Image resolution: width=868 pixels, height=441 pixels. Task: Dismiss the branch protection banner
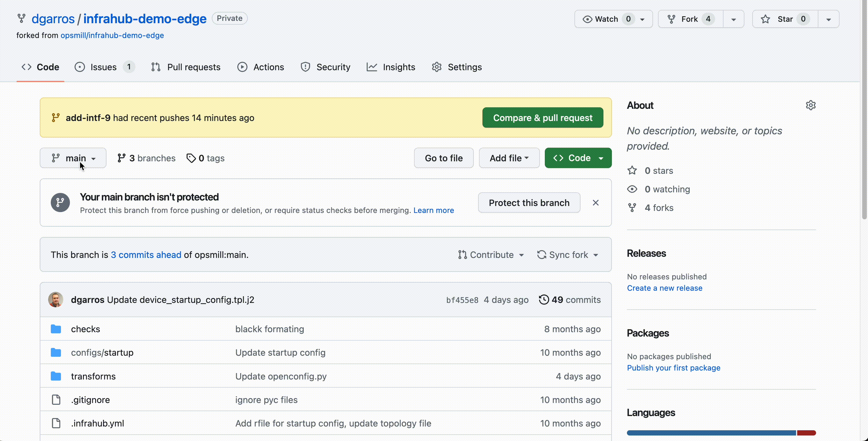(596, 203)
